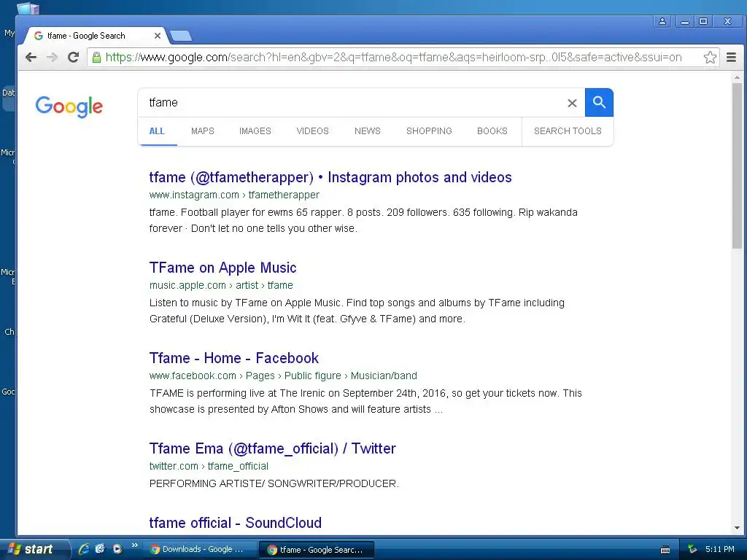Image resolution: width=747 pixels, height=560 pixels.
Task: Open the tfame official - SoundCloud result
Action: click(236, 523)
